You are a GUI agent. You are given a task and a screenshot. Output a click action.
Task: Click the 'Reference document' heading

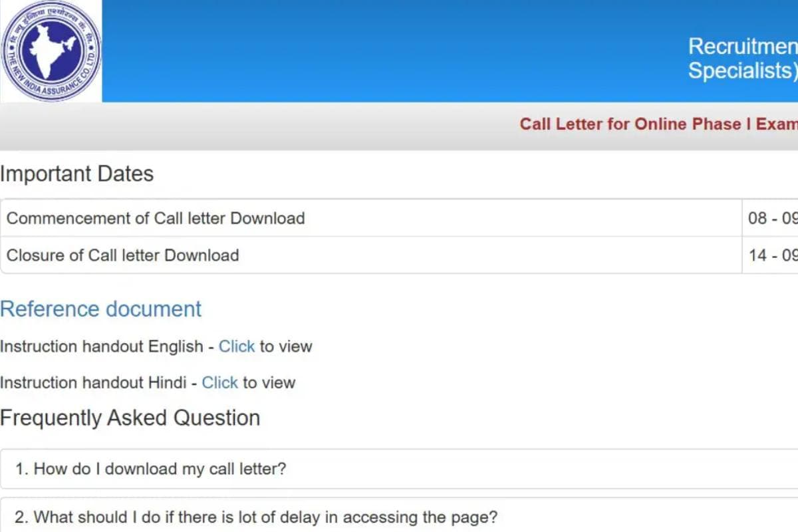click(100, 309)
